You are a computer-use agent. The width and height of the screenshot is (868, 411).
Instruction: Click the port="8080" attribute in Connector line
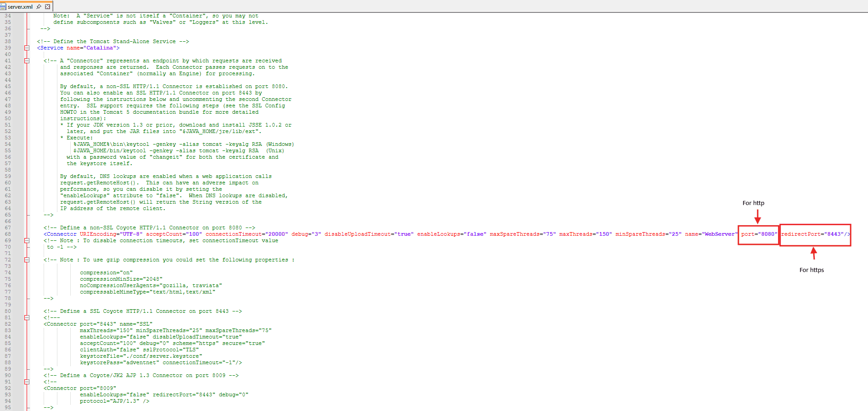click(x=758, y=234)
